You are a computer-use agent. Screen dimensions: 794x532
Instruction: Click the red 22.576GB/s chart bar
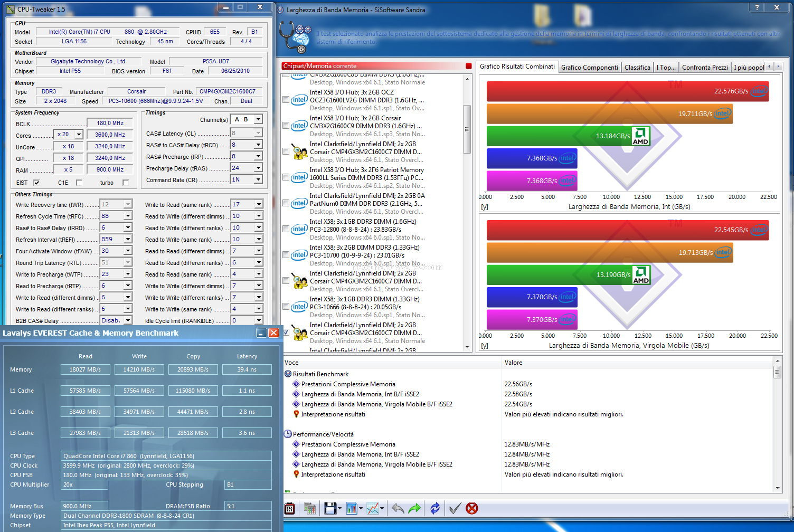pyautogui.click(x=627, y=91)
